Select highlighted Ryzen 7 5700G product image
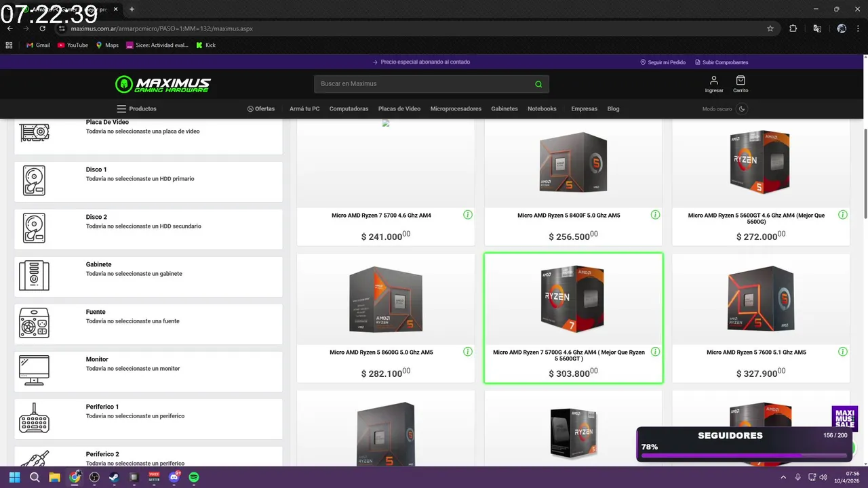 click(x=573, y=299)
